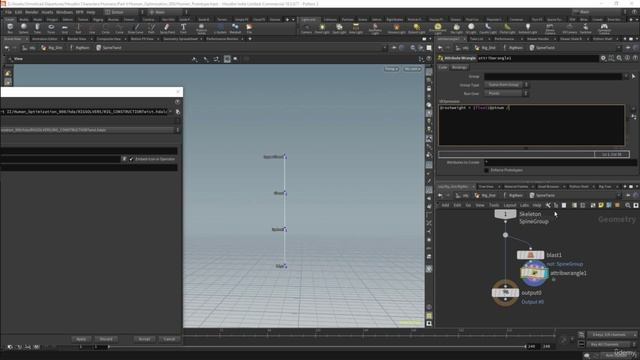Toggle display flag on attribwrangle1 node
The width and height of the screenshot is (640, 360).
(546, 273)
